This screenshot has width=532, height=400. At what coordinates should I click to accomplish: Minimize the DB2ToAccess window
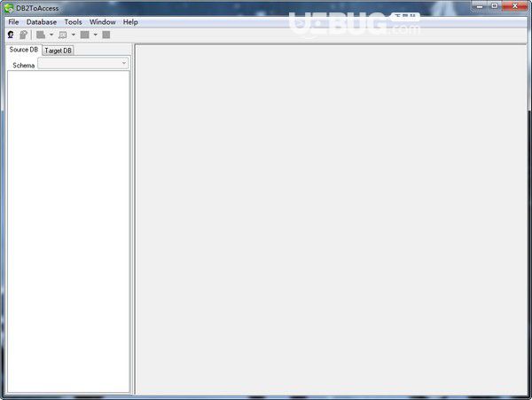[x=480, y=6]
